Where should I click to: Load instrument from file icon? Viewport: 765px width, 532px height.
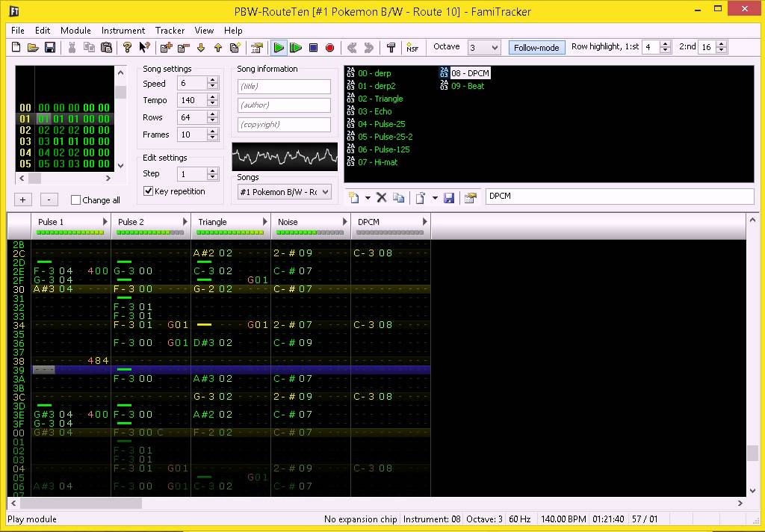(421, 198)
